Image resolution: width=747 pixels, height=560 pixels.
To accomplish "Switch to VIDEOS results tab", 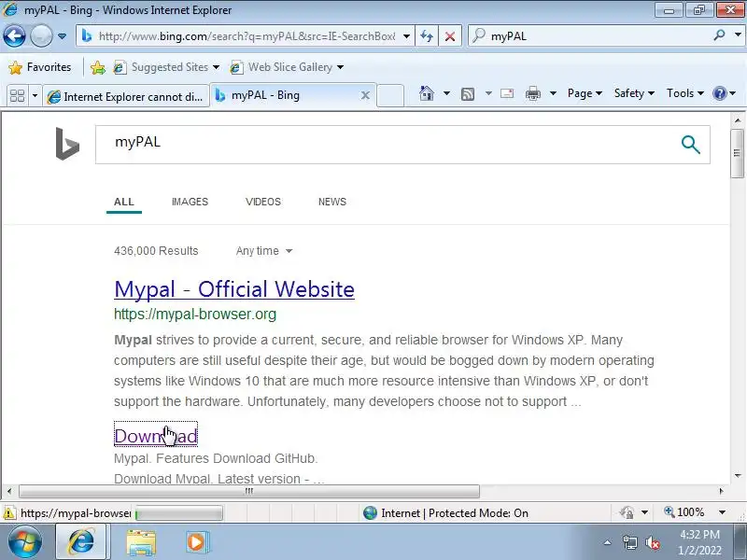I will [x=263, y=202].
